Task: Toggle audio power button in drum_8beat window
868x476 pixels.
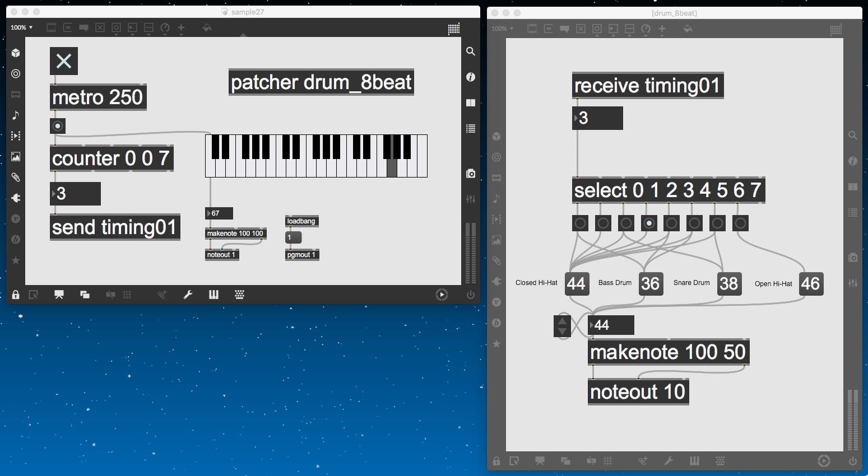Action: click(852, 461)
